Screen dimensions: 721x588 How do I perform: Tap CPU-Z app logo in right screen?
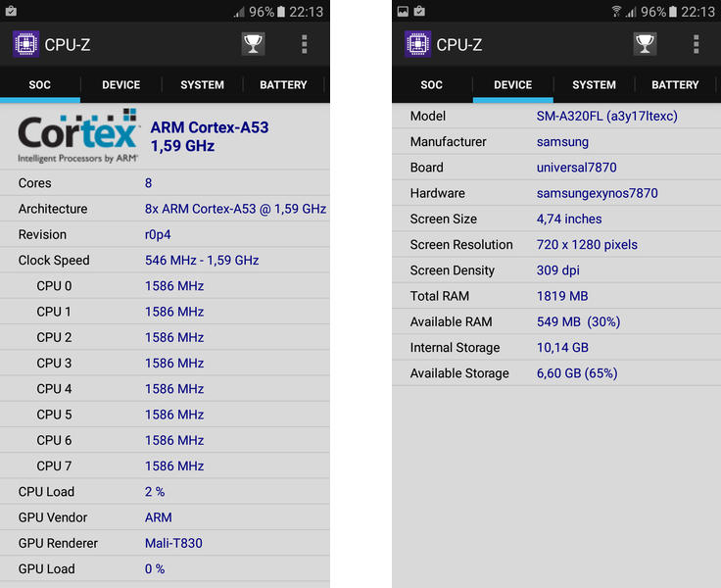pyautogui.click(x=417, y=44)
